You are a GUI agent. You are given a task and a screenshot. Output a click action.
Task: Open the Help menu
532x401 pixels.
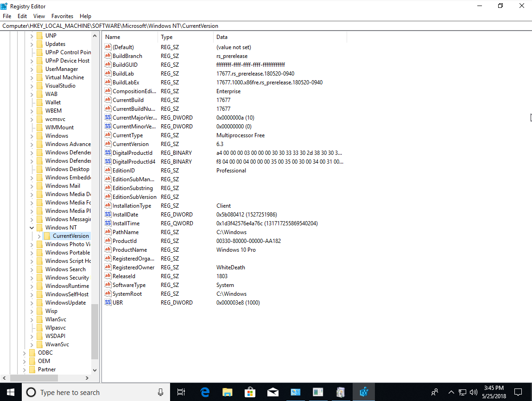point(85,16)
